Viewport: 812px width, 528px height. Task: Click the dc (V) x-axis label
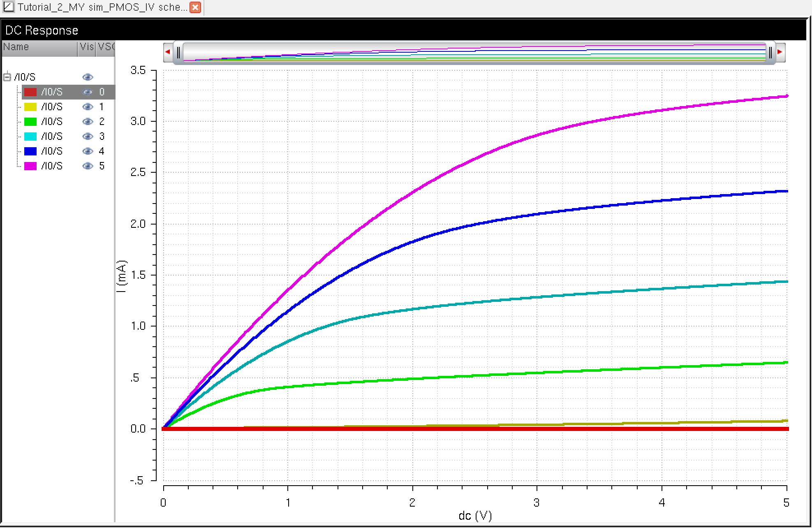pos(475,516)
